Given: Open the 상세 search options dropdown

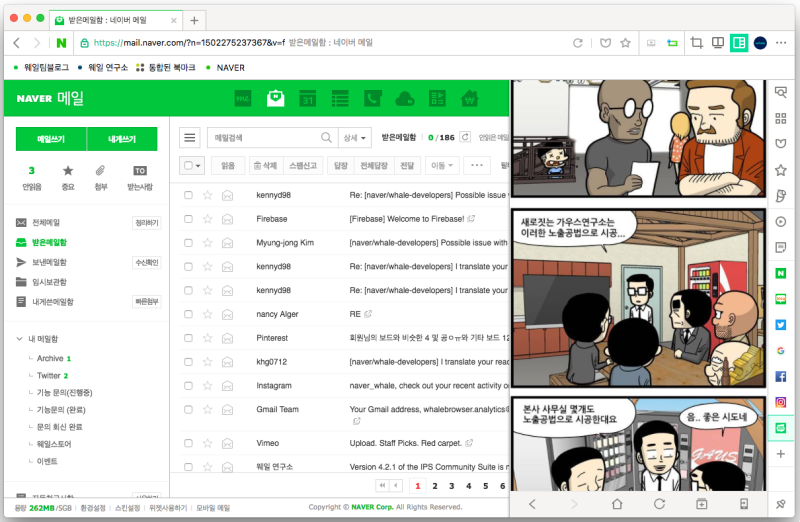Looking at the screenshot, I should pyautogui.click(x=355, y=138).
